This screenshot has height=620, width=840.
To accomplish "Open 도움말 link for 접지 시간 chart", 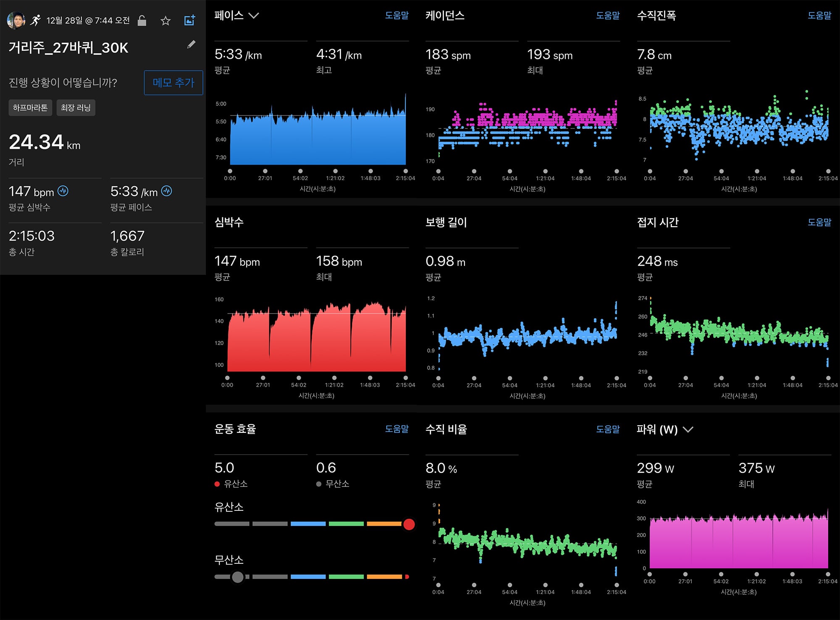I will coord(819,222).
